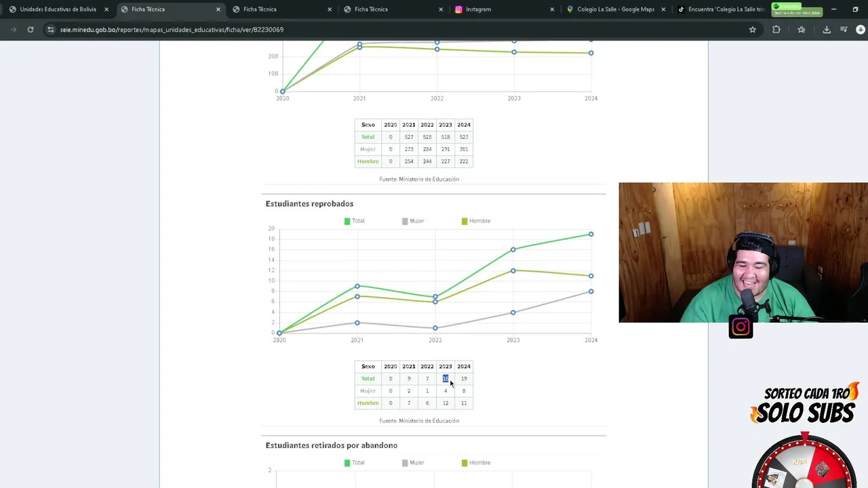The height and width of the screenshot is (488, 868).
Task: Close the Instagram tab
Action: [552, 9]
